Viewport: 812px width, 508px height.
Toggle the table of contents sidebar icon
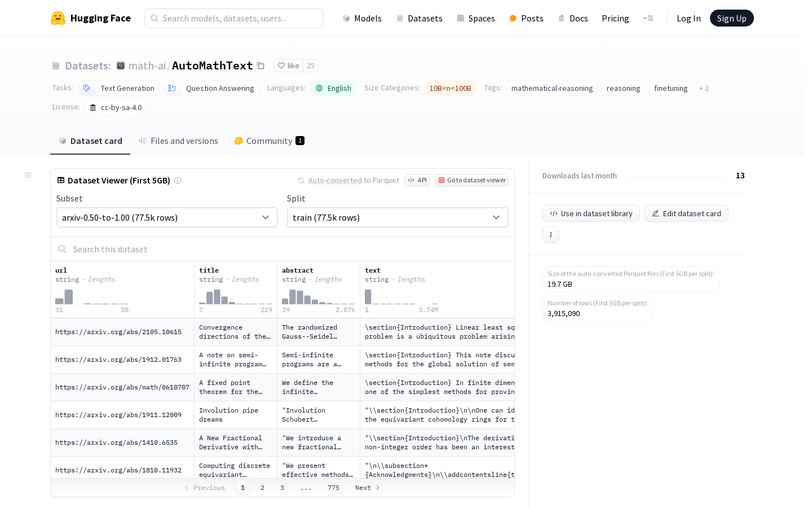28,175
